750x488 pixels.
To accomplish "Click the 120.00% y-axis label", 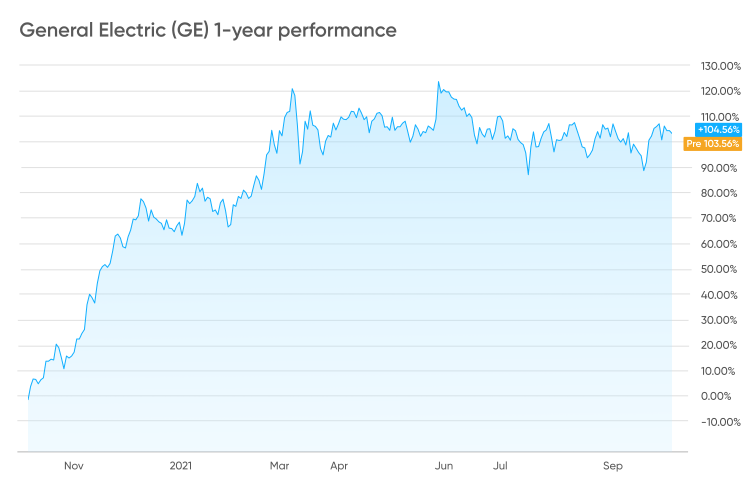I will click(721, 91).
